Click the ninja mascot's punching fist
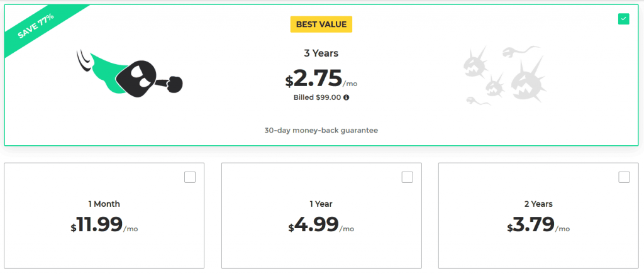Image resolution: width=644 pixels, height=274 pixels. 175,84
